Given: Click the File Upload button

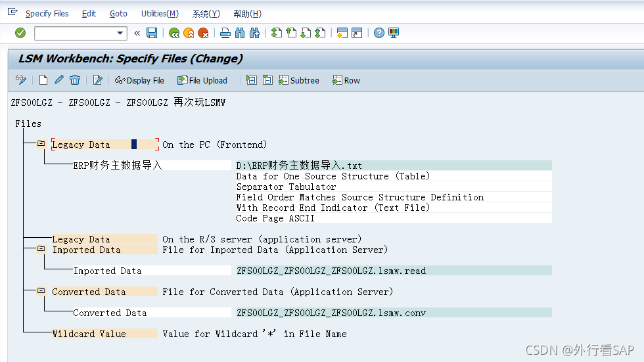Looking at the screenshot, I should click(x=202, y=80).
